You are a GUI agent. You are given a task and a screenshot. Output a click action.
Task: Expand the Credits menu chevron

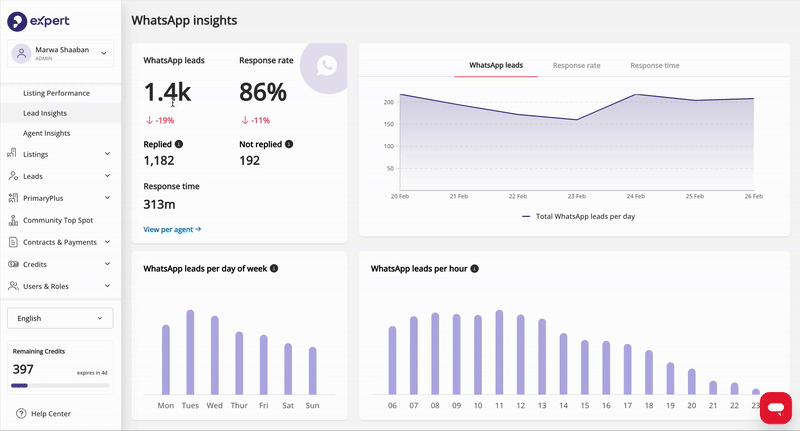coord(107,264)
